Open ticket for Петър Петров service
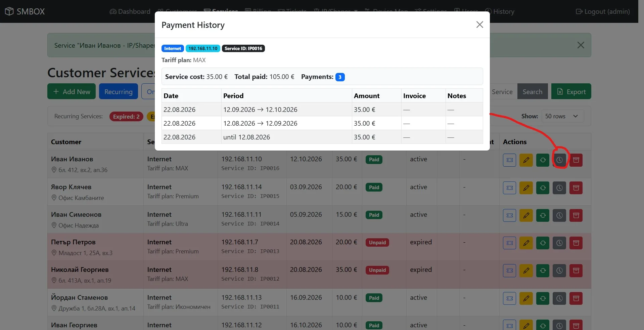644x330 pixels. (x=509, y=243)
